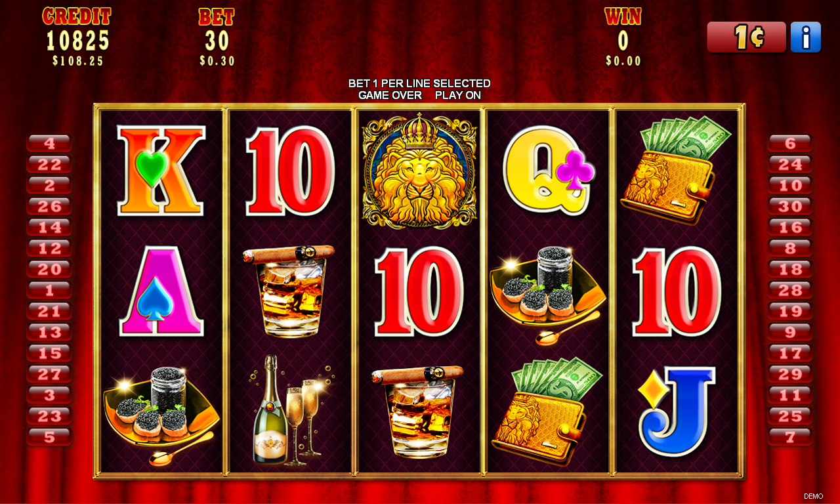Change the 1¢ denomination button
840x504 pixels.
tap(746, 37)
